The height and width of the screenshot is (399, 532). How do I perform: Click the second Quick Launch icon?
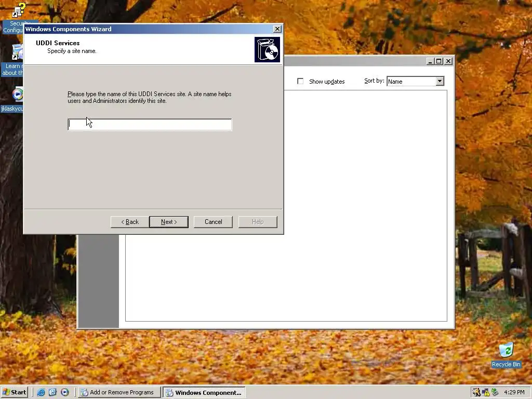point(52,392)
